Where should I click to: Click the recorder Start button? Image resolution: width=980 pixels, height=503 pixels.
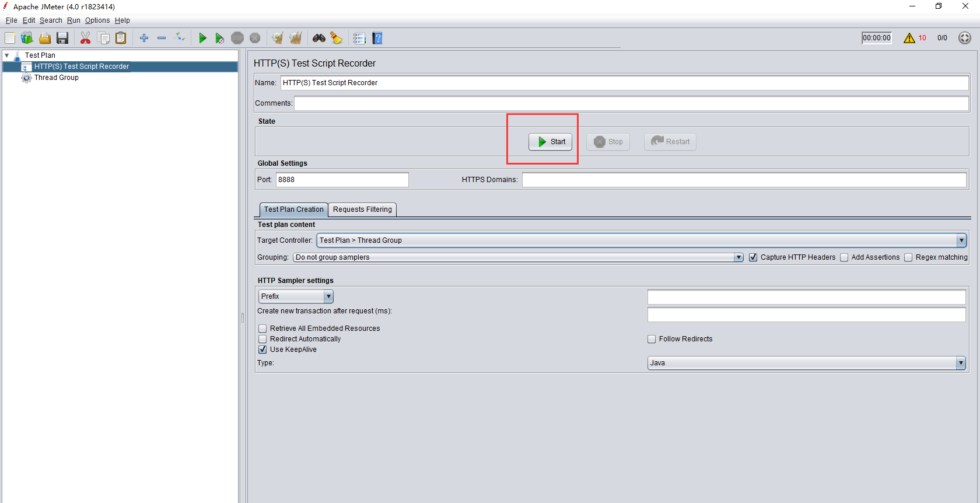coord(551,142)
